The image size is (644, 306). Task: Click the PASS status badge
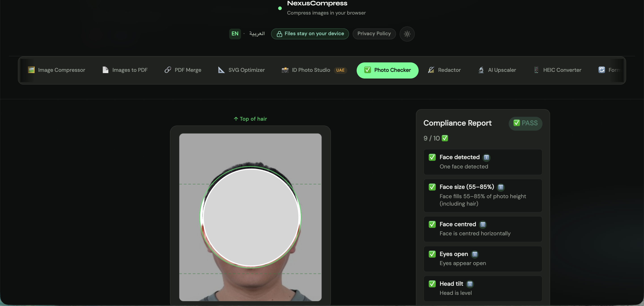click(525, 123)
